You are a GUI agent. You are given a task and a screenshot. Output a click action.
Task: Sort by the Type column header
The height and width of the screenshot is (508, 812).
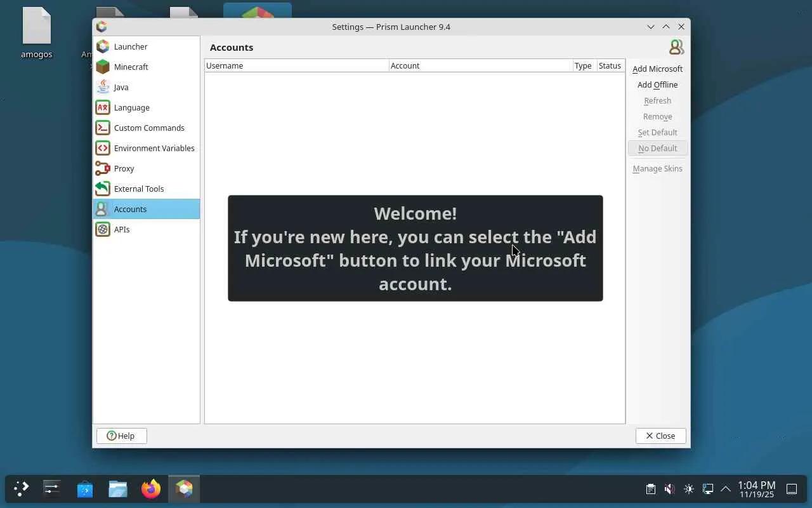pos(584,65)
